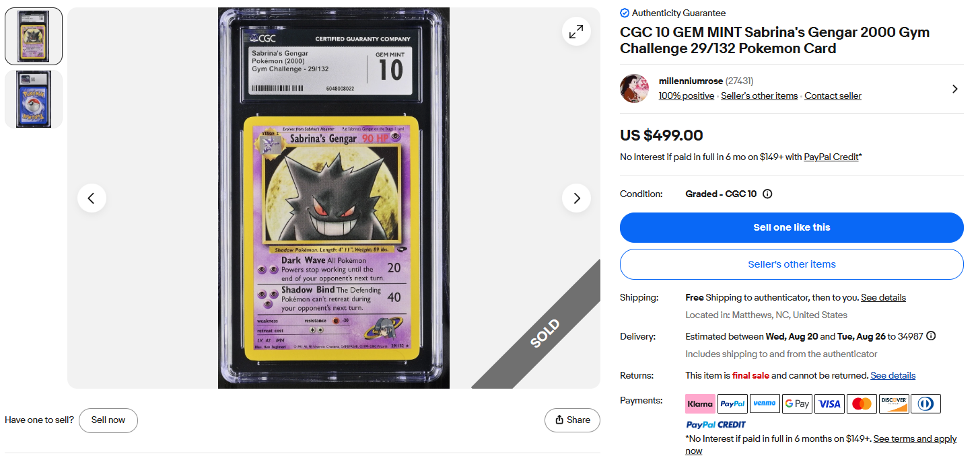Click the condition info icon
Screen dimensions: 980x464
(x=767, y=194)
